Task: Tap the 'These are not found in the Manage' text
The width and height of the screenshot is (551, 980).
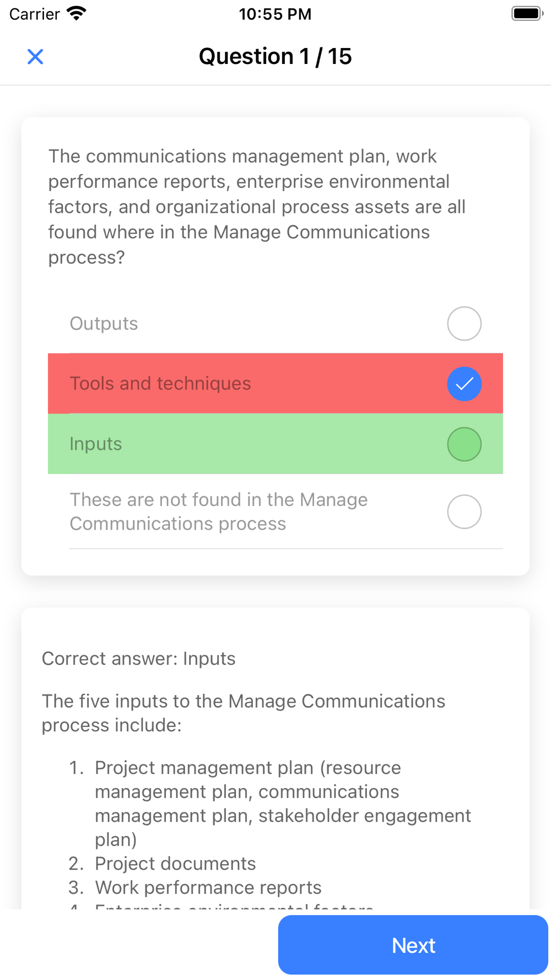Action: click(x=219, y=500)
